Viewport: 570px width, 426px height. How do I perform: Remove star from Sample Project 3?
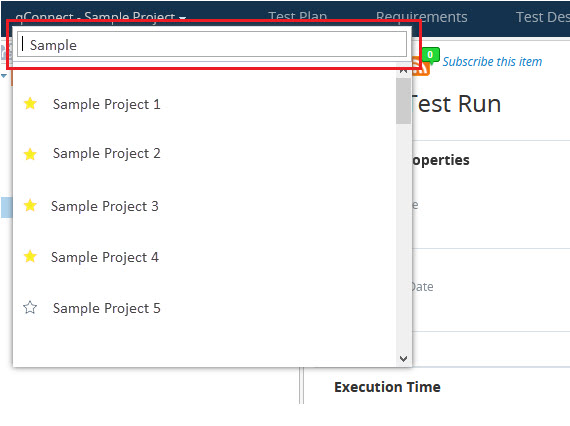pyautogui.click(x=30, y=205)
